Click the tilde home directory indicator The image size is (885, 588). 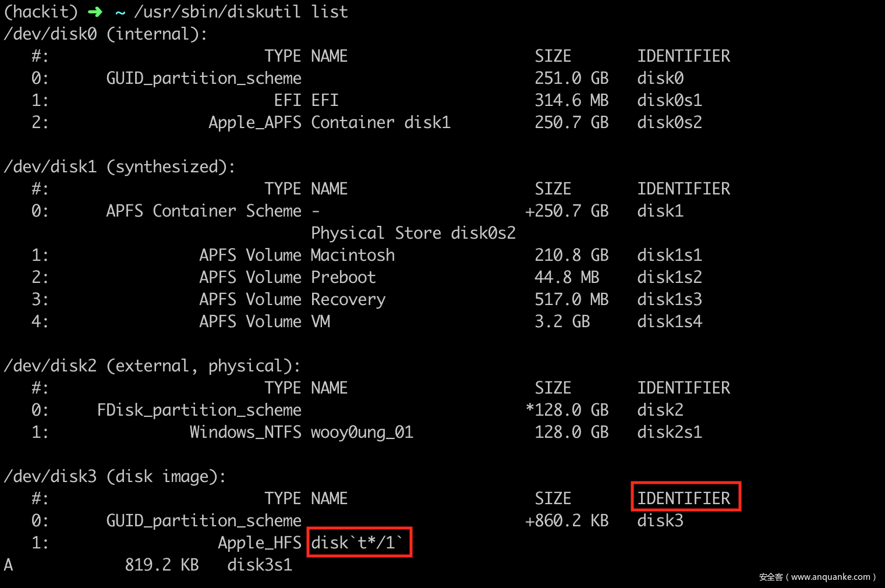pyautogui.click(x=121, y=12)
